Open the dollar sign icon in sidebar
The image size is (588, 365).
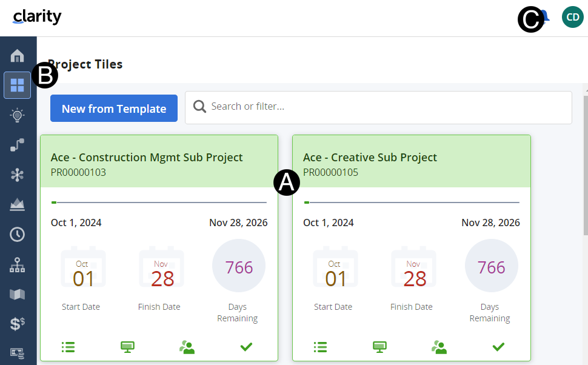pos(18,324)
